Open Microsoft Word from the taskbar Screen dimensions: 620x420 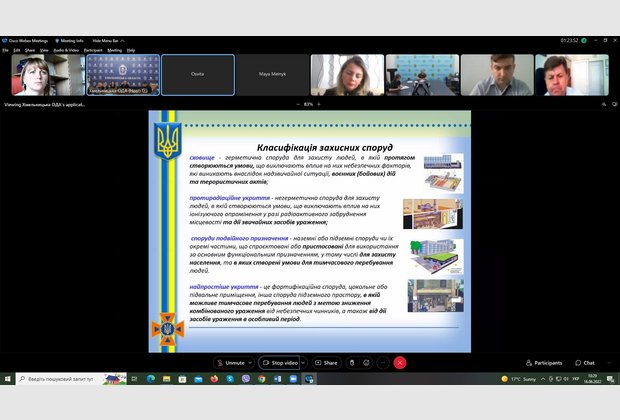[277, 379]
